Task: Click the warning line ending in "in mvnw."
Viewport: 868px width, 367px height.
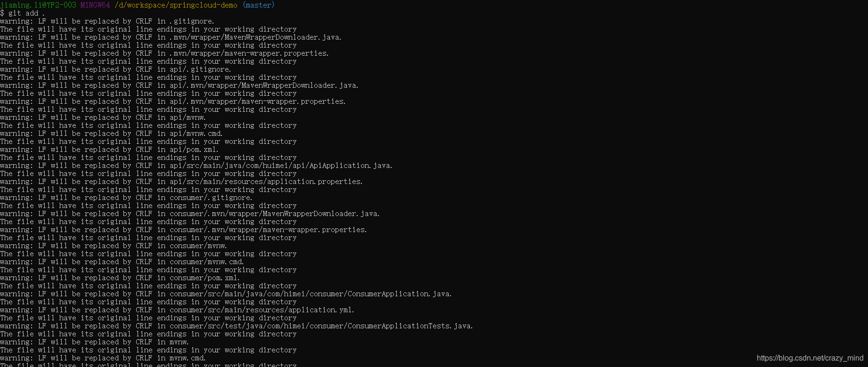Action: click(x=95, y=342)
